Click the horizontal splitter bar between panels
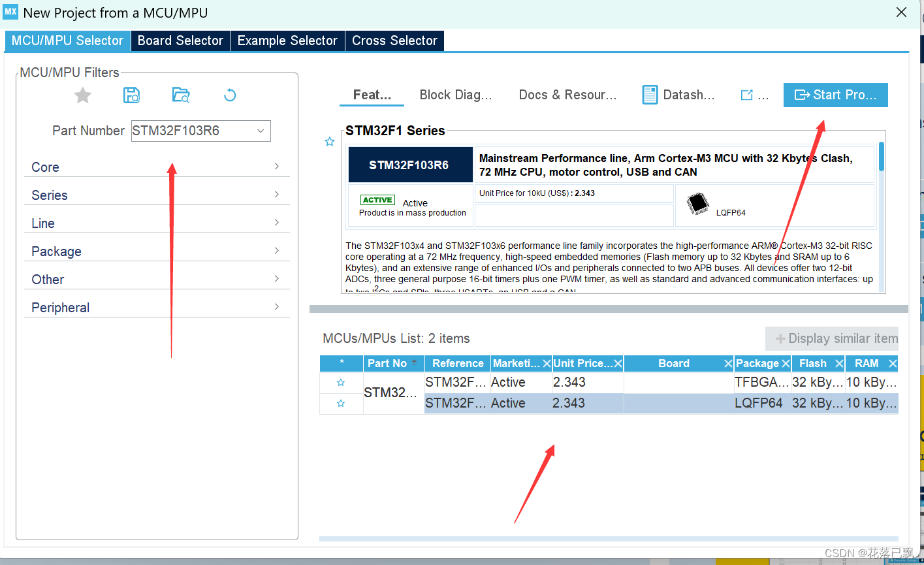Screen dimensions: 924x565 point(609,309)
